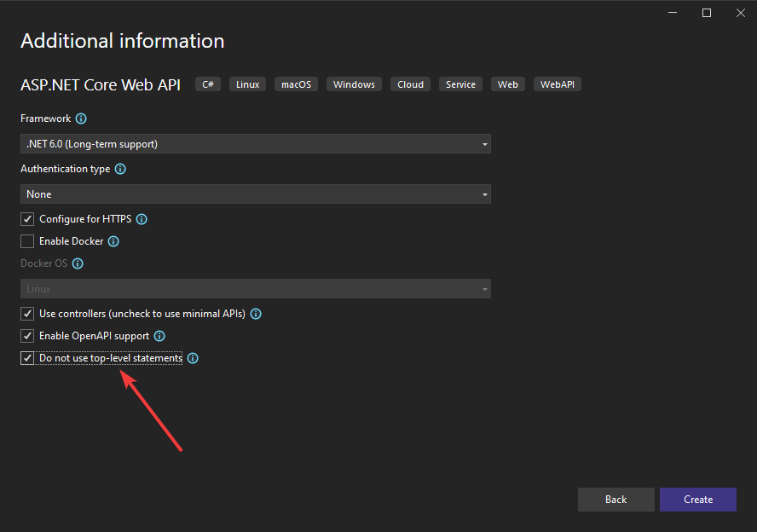This screenshot has width=757, height=532.
Task: Click the Framework info icon
Action: (x=81, y=119)
